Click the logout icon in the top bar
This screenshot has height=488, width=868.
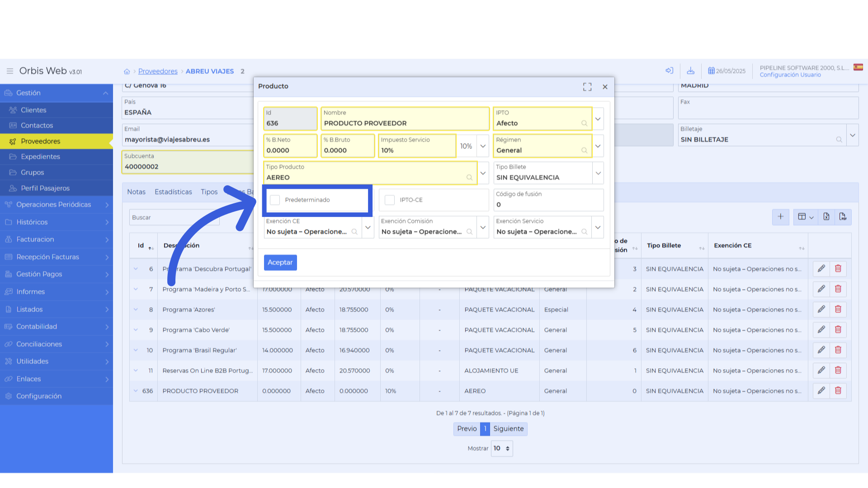point(670,70)
